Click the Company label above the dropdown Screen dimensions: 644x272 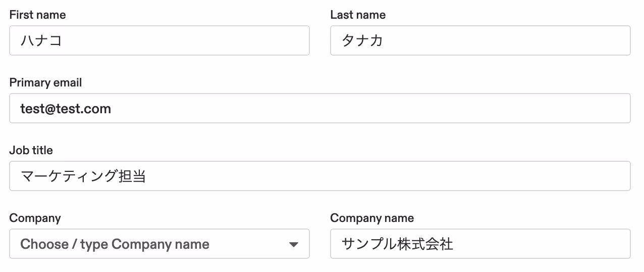pos(35,218)
